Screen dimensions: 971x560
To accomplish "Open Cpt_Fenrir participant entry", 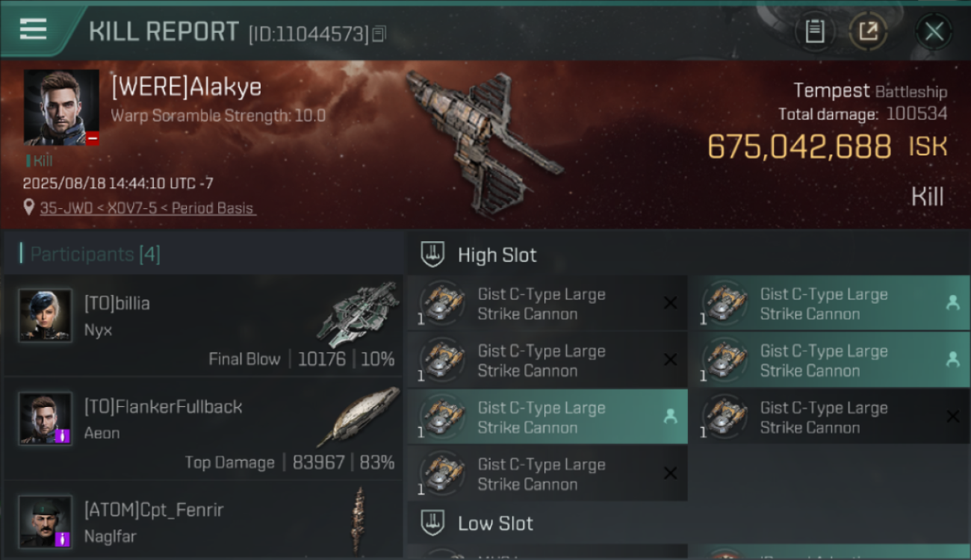I will coord(203,521).
